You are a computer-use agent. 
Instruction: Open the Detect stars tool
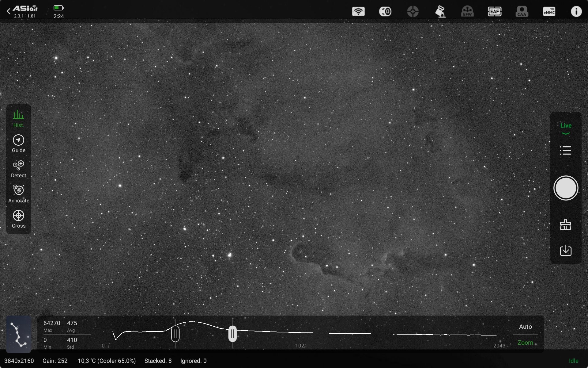[x=18, y=169]
